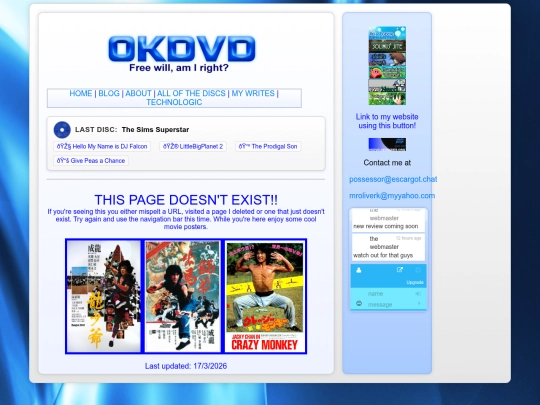Open The Sims Superstar last disc link

[155, 130]
